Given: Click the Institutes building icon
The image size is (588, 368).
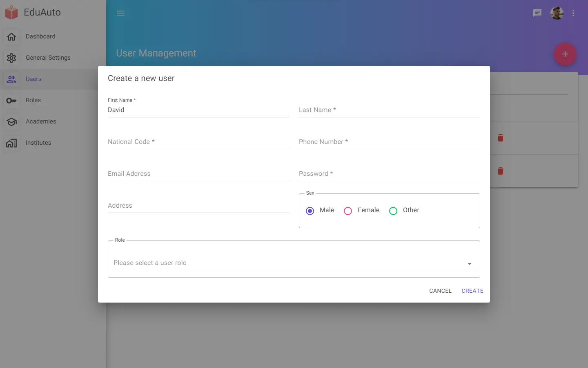Looking at the screenshot, I should click(11, 143).
